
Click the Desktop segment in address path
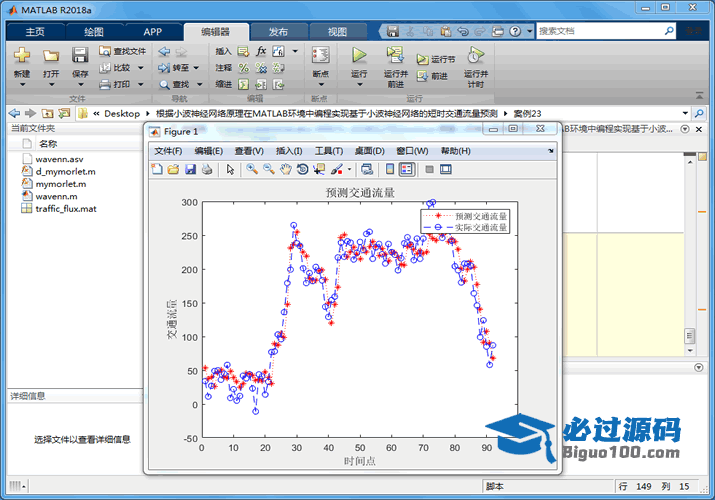(x=122, y=113)
